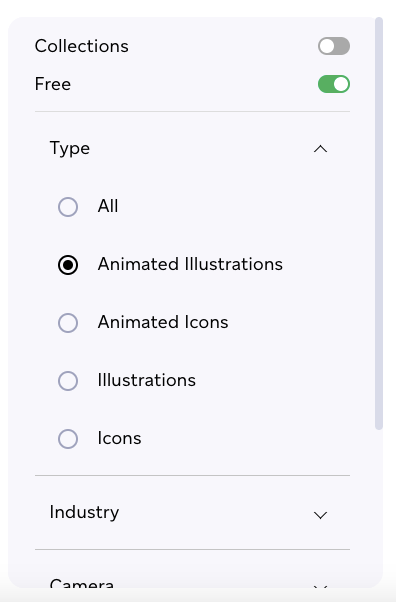Select Animated Illustrations radio button
Viewport: 396px width, 602px height.
point(68,265)
